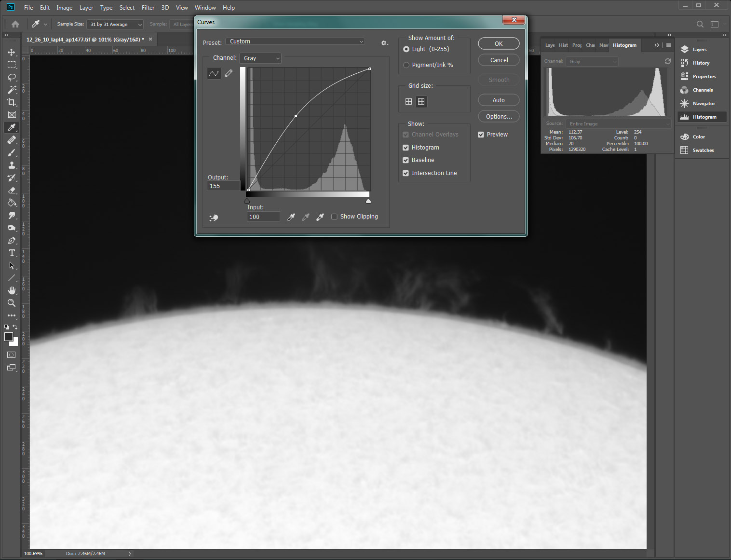Switch to the Layers panel tab
The image size is (731, 560).
pos(550,45)
